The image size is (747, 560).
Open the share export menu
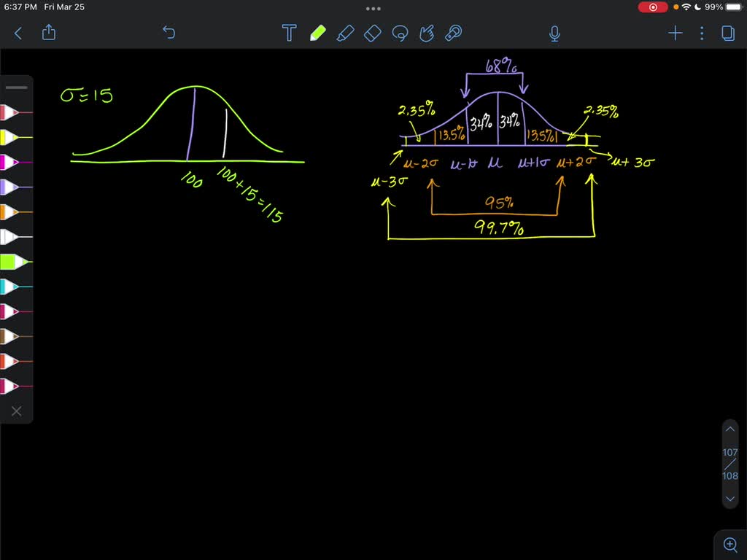click(x=49, y=33)
